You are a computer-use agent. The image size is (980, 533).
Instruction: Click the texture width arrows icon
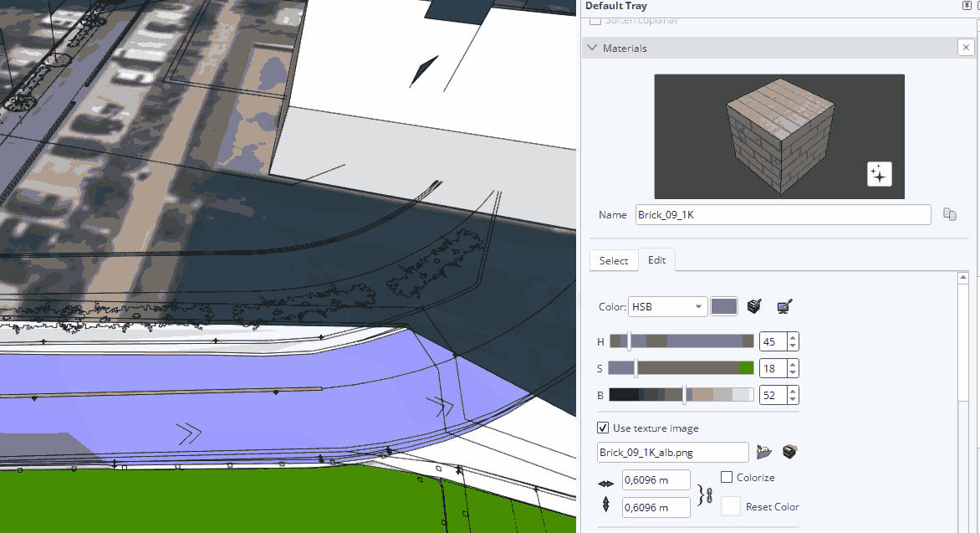pos(605,484)
